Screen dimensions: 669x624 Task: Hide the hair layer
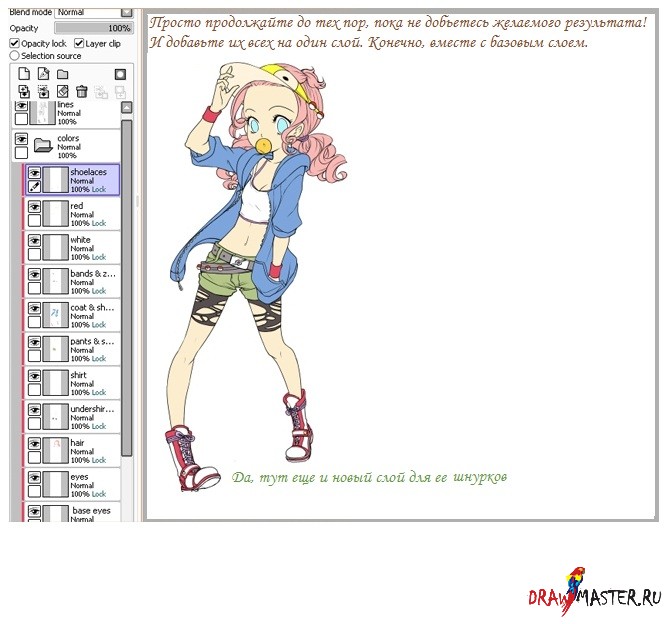click(x=35, y=444)
